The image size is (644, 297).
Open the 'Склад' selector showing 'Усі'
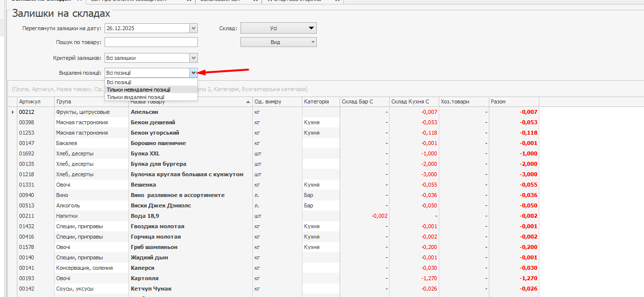(278, 28)
